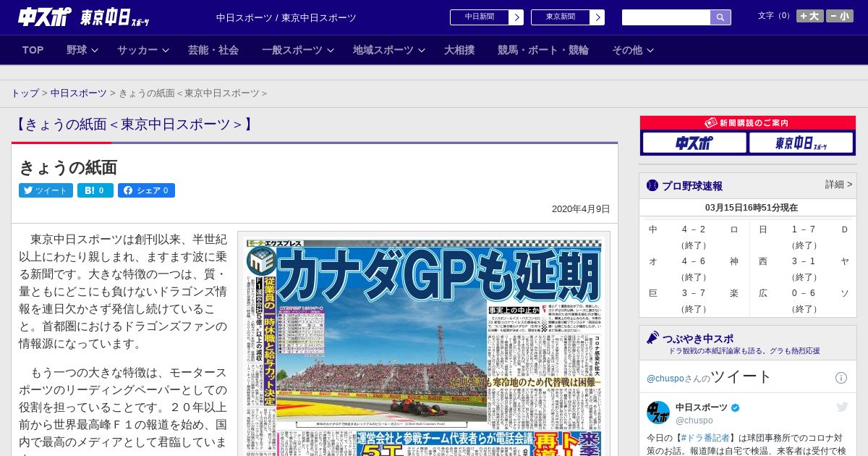Select the 芸能・社会 menu item
Image resolution: width=868 pixels, height=456 pixels.
pyautogui.click(x=213, y=50)
